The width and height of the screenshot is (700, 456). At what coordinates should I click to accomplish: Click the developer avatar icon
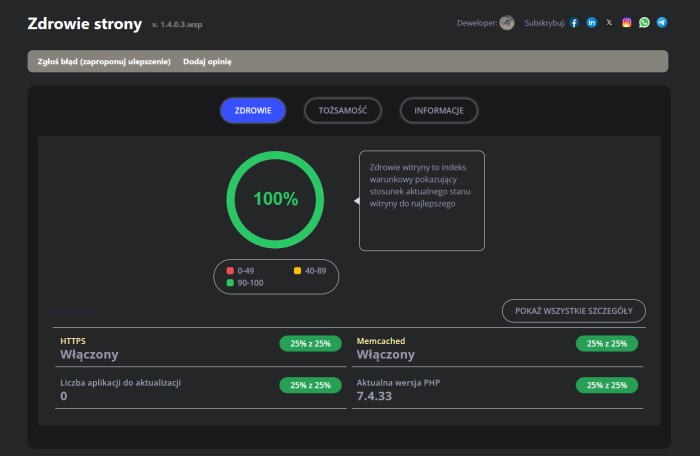point(507,23)
